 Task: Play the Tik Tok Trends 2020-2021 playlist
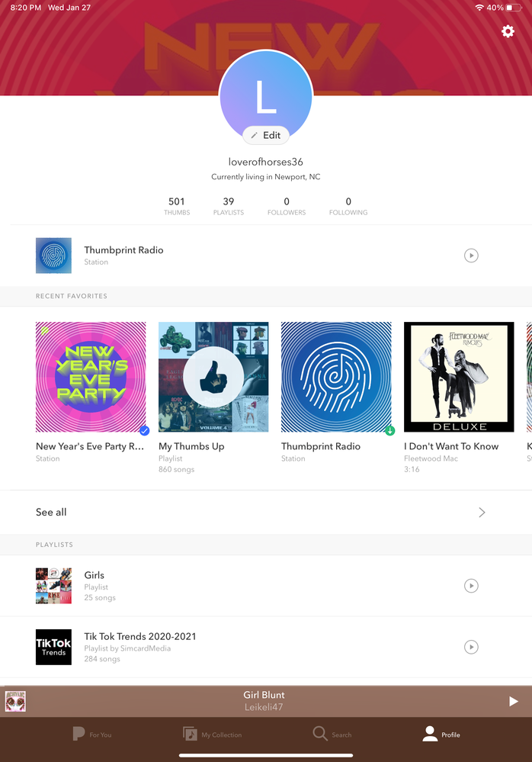471,647
